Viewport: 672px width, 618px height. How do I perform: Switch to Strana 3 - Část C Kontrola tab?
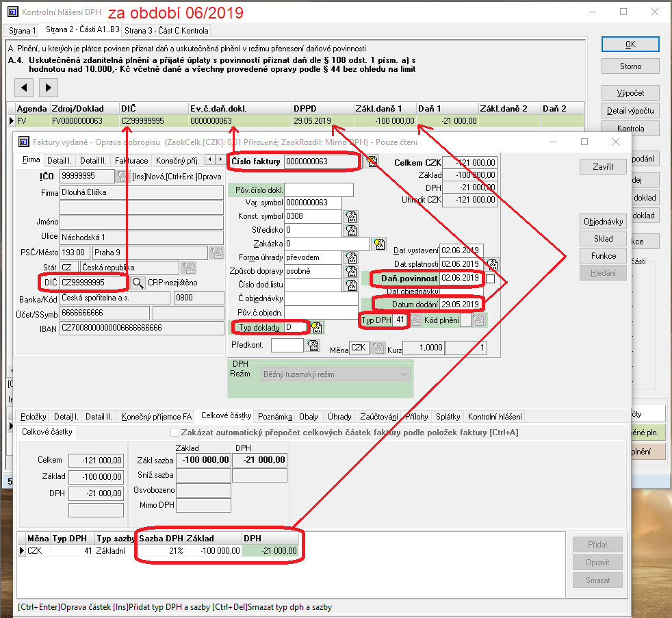166,30
